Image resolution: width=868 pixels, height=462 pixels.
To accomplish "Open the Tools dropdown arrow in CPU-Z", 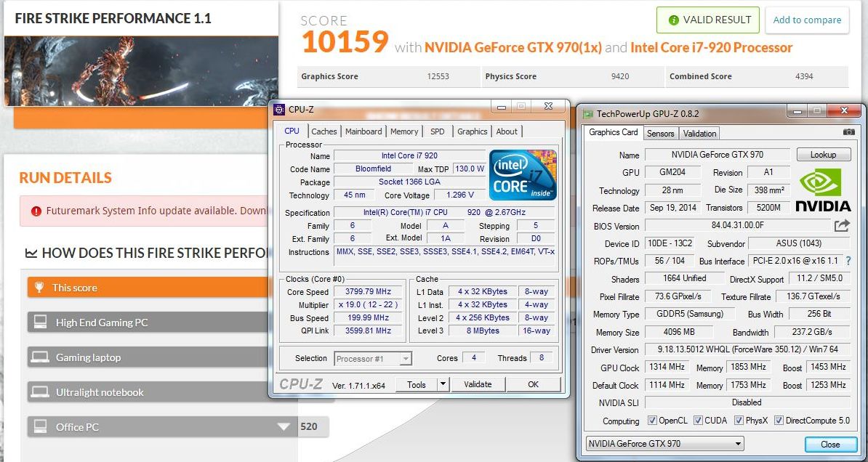I will pos(443,384).
